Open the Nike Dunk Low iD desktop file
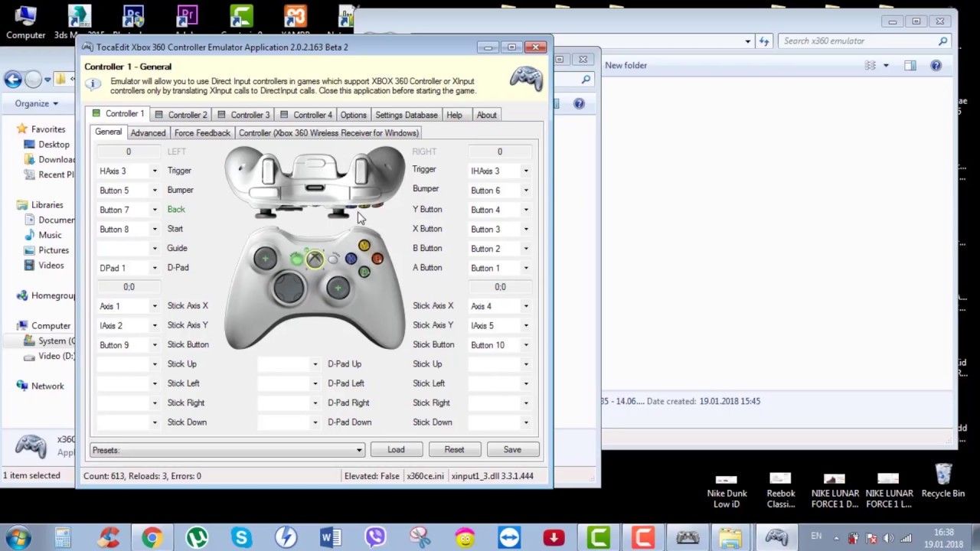The width and height of the screenshot is (980, 551). point(727,491)
